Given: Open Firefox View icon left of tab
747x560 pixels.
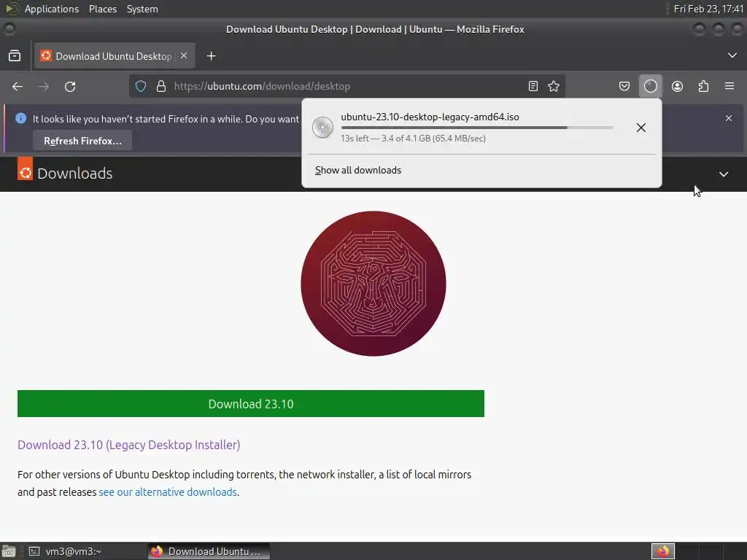Looking at the screenshot, I should tap(15, 55).
